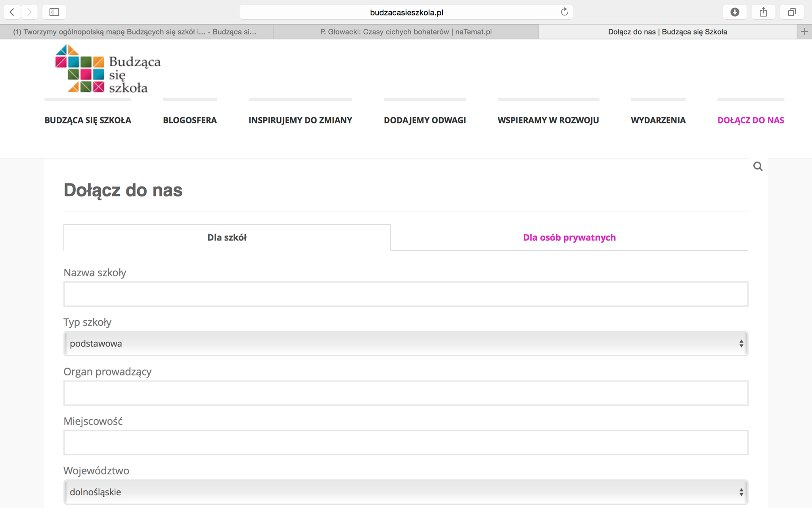Click the magnifying glass search icon
This screenshot has height=508, width=812.
pyautogui.click(x=758, y=166)
